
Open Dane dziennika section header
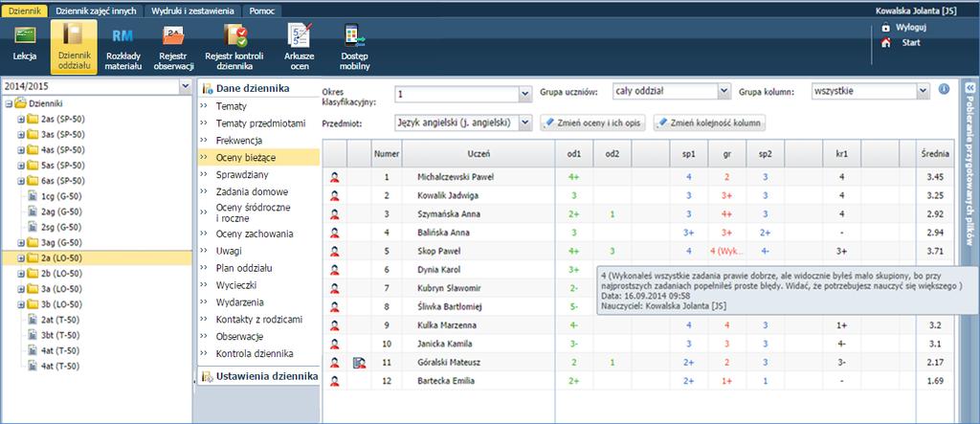253,88
